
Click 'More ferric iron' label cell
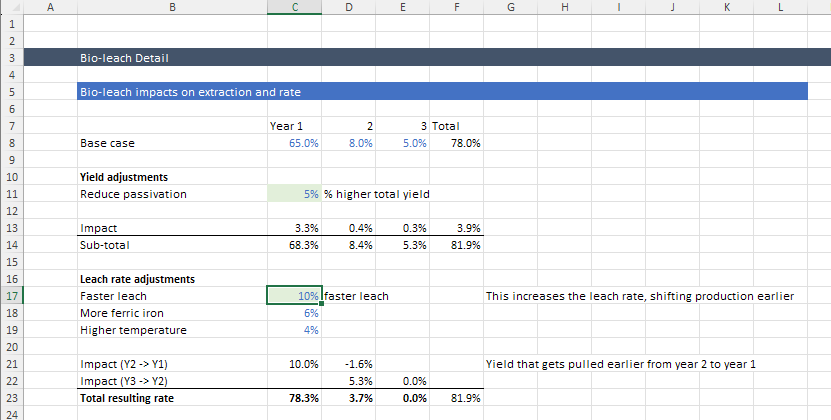(x=172, y=313)
